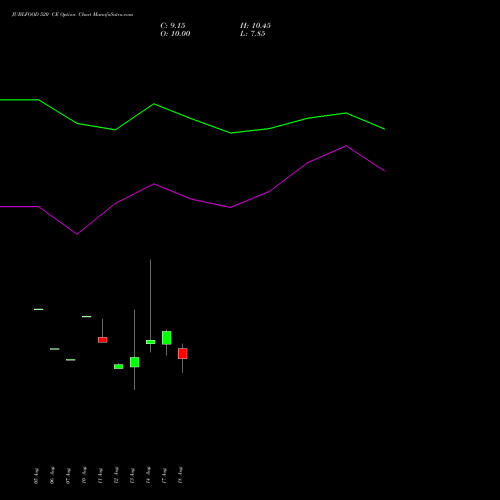Viewport: 500px width, 500px height.
Task: Click the '18 Aug' date label
Action: point(180,476)
